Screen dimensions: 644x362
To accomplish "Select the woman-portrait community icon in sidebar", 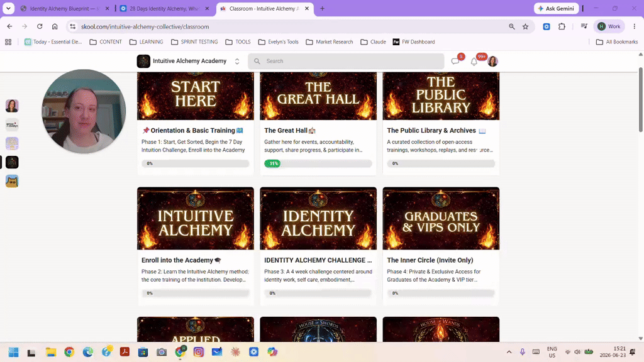I will 12,106.
